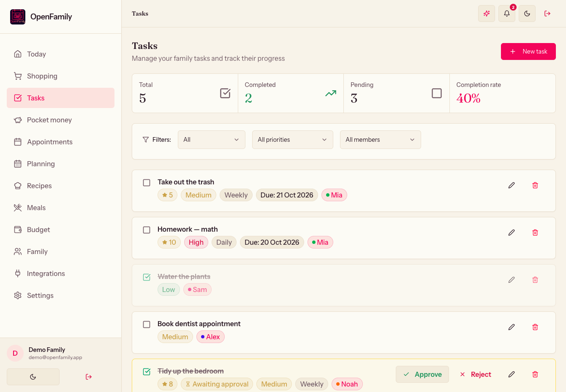566x392 pixels.
Task: Approve the Tidy up the bedroom task
Action: pos(422,374)
